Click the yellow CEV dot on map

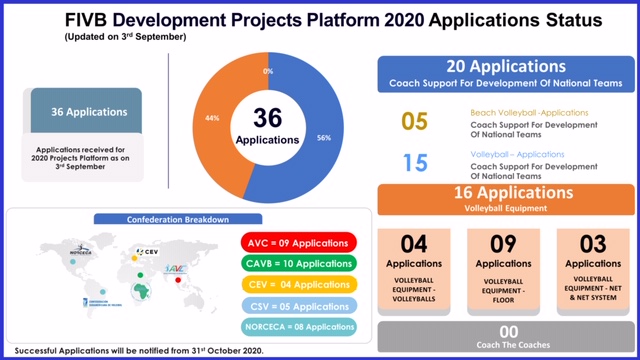coord(134,258)
